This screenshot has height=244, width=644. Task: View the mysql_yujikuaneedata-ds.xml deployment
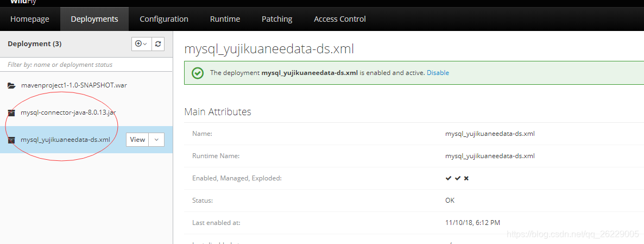click(137, 140)
